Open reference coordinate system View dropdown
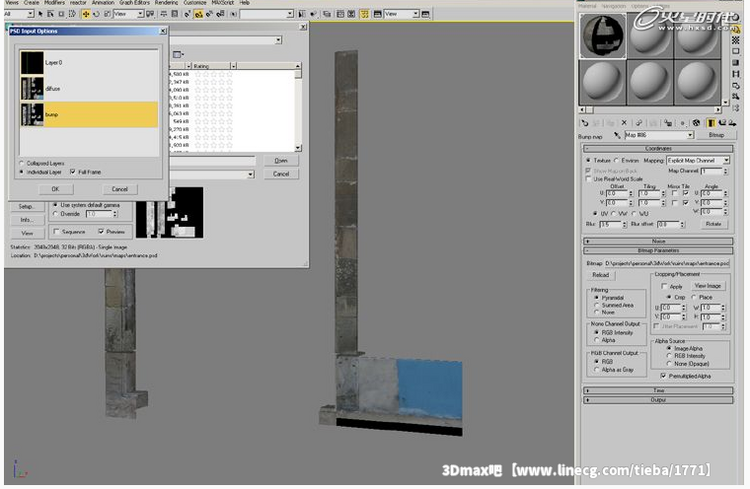Screen dimensions: 750x489 [129, 14]
